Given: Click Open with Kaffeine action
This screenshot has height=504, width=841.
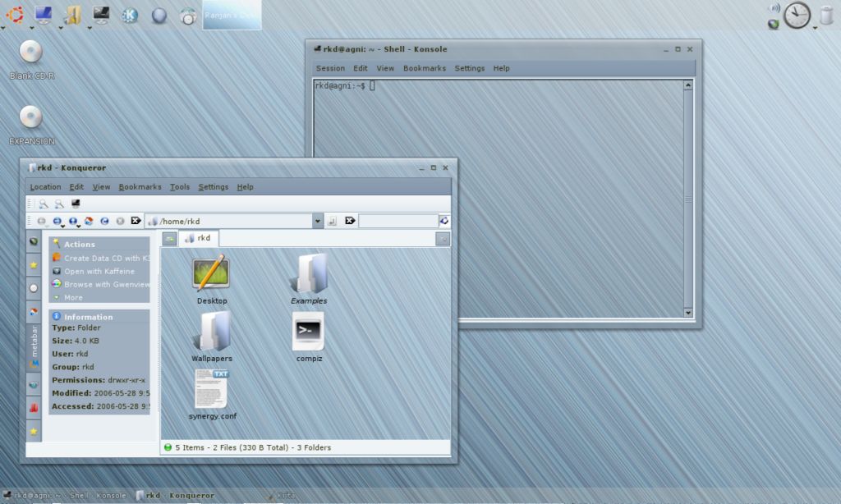Looking at the screenshot, I should pos(94,272).
